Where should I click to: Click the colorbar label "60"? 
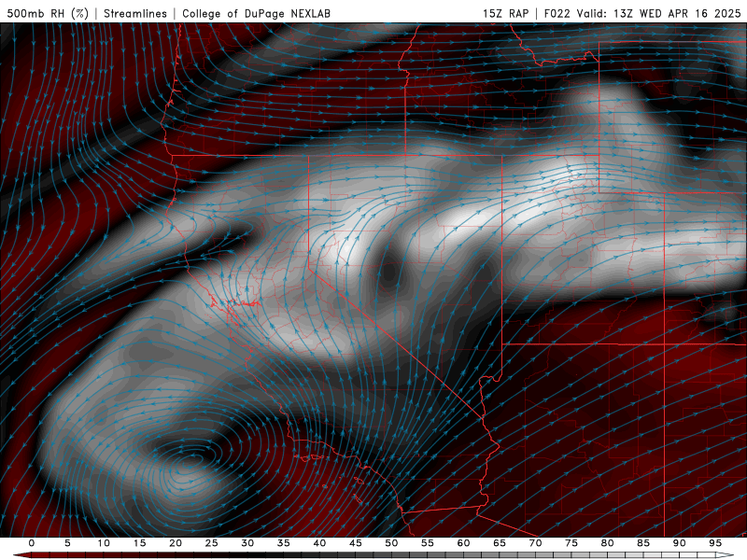463,543
